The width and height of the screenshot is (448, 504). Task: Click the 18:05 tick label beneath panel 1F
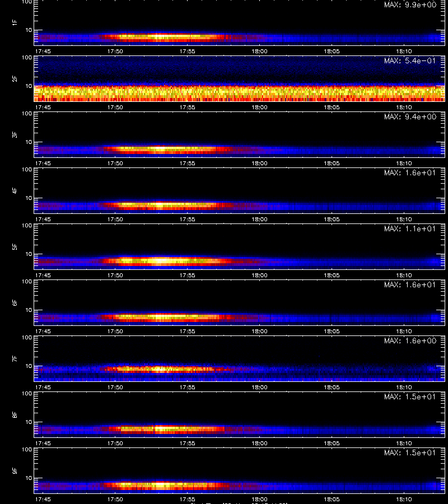332,52
